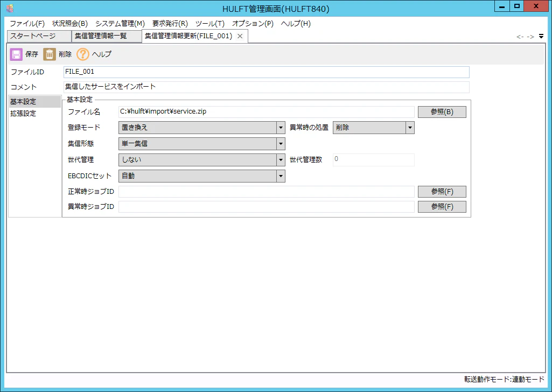
Task: Expand the 異常時の処置 dropdown
Action: click(410, 128)
